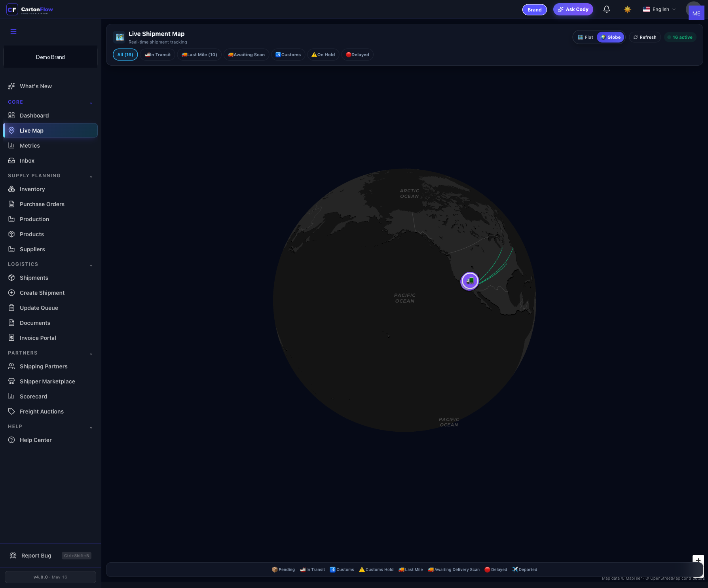The width and height of the screenshot is (708, 588).
Task: Click the Products box icon
Action: (11, 234)
